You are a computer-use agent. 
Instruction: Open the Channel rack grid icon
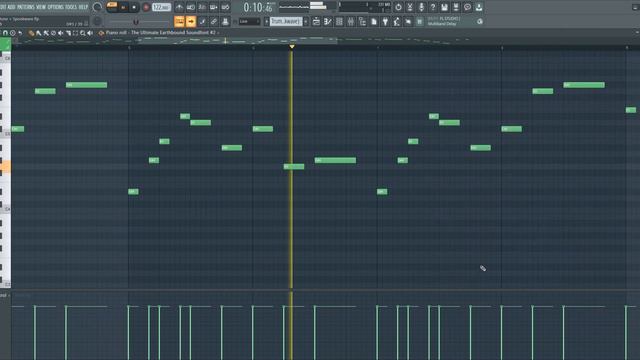click(x=339, y=21)
